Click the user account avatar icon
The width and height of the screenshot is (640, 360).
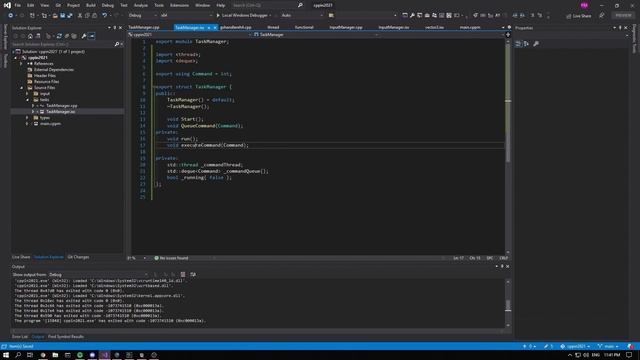pyautogui.click(x=584, y=5)
